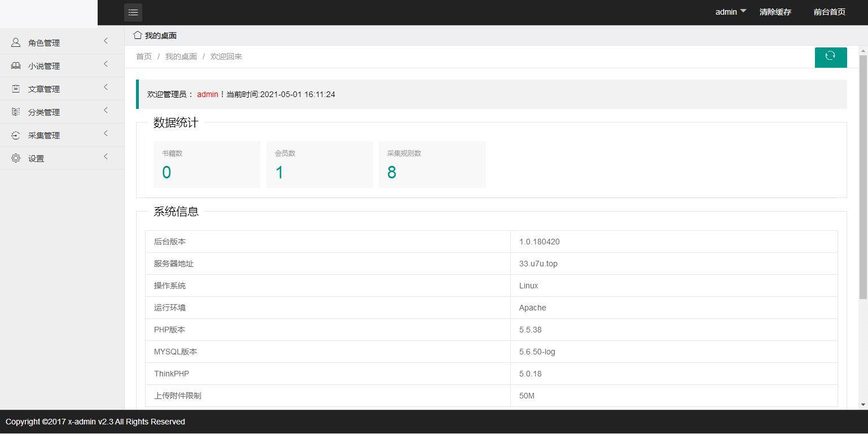Expand the 角色管理 chevron arrow
Viewport: 868px width, 434px height.
coord(106,41)
